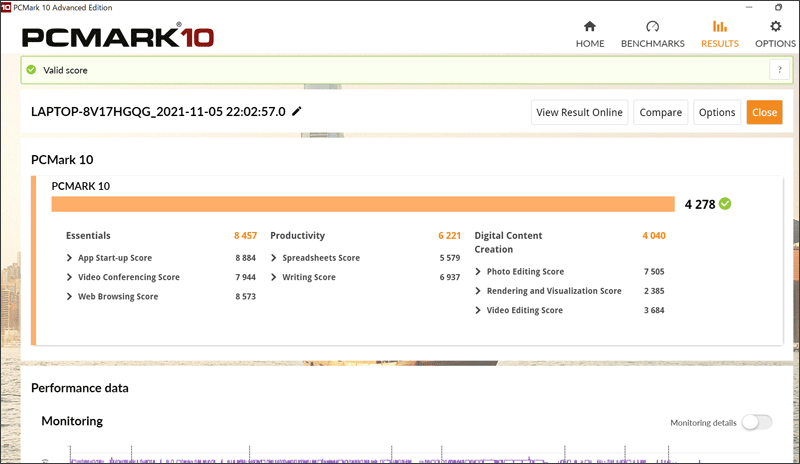The width and height of the screenshot is (800, 464).
Task: Click the Productivity score 6 221
Action: click(x=449, y=235)
